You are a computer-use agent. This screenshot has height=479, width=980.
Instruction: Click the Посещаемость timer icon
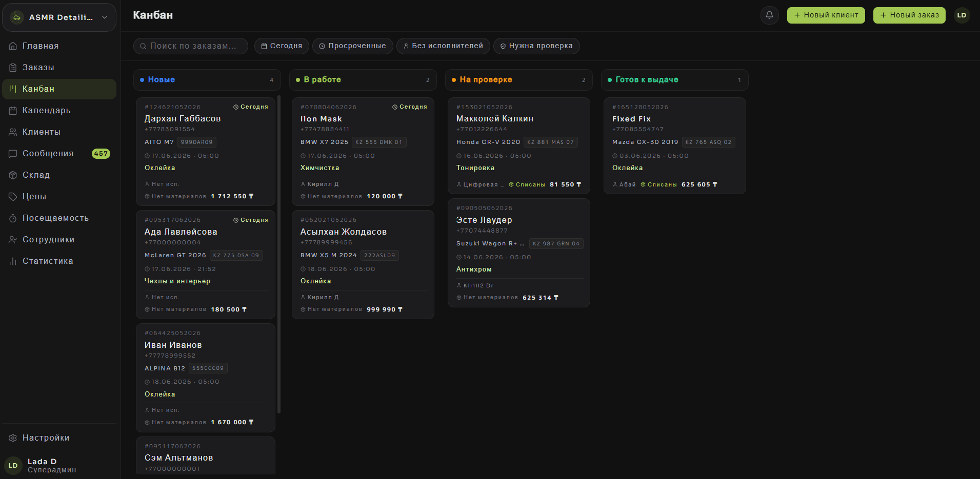click(13, 218)
